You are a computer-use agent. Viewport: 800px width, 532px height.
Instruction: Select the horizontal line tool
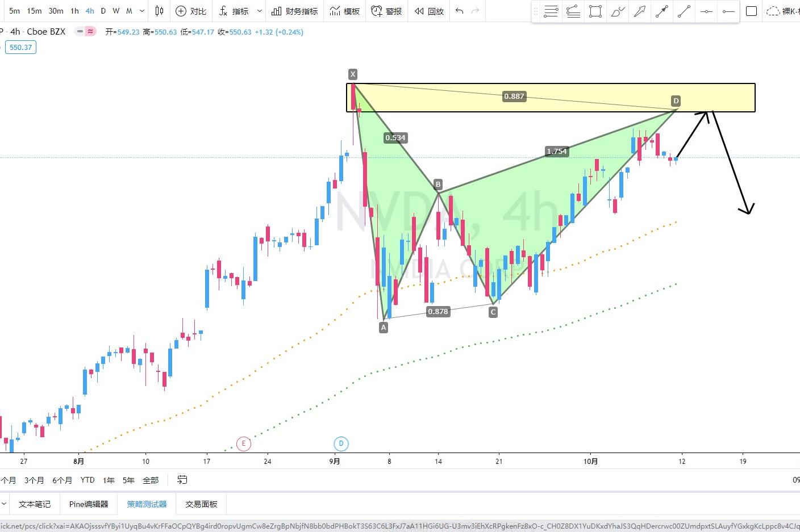(x=706, y=11)
